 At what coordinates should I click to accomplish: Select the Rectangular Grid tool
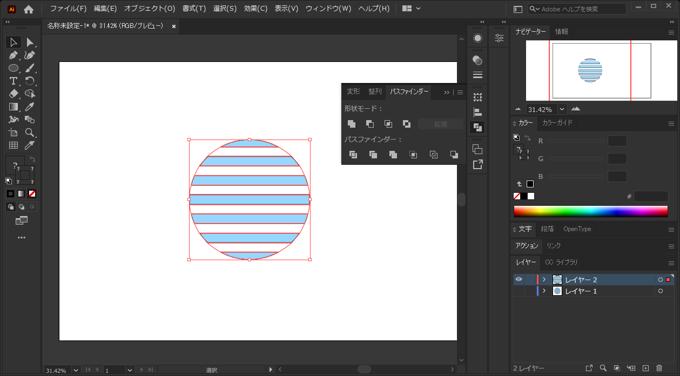13,145
